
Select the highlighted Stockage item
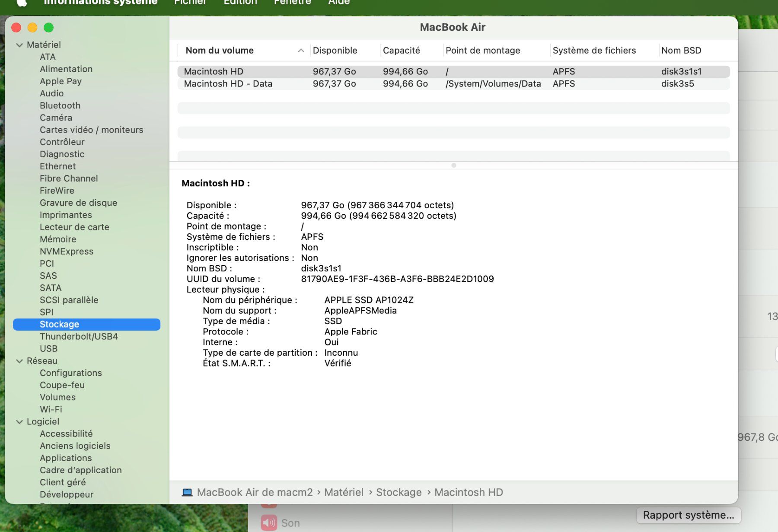pos(86,324)
